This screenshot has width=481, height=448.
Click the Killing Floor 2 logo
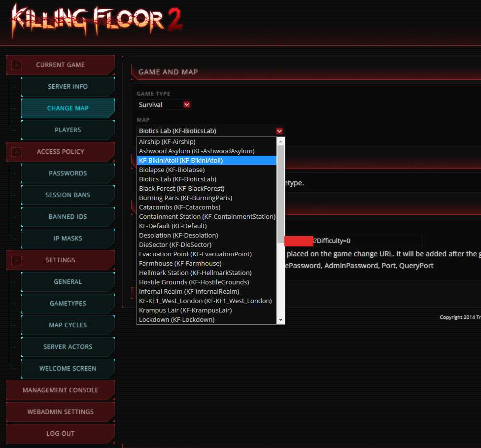click(x=97, y=21)
